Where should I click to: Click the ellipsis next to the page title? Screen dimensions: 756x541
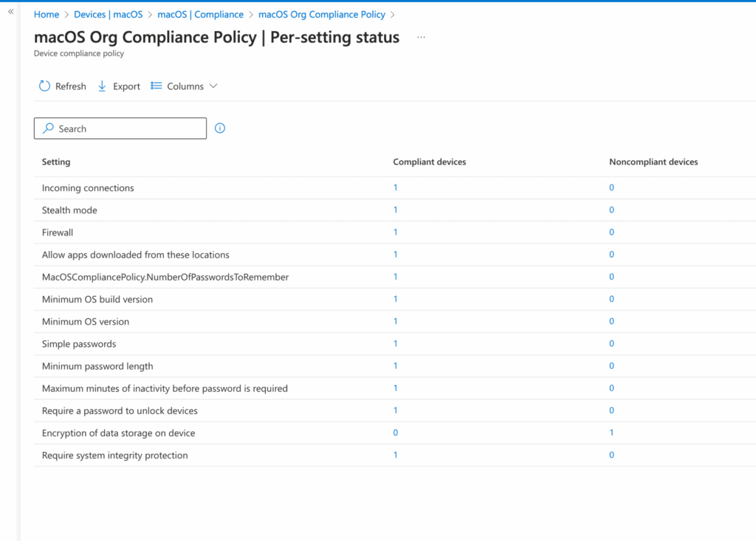[421, 38]
